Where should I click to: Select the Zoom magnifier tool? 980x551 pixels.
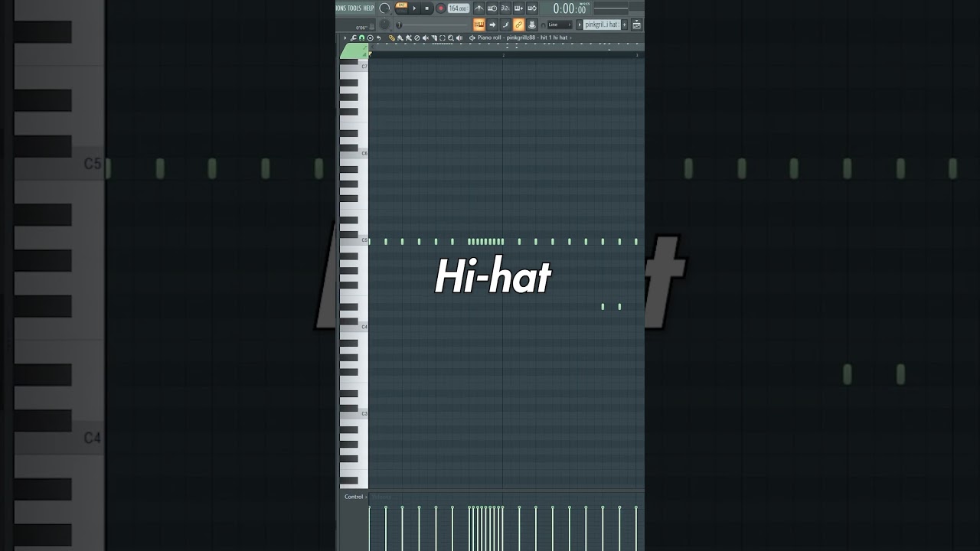click(x=451, y=38)
